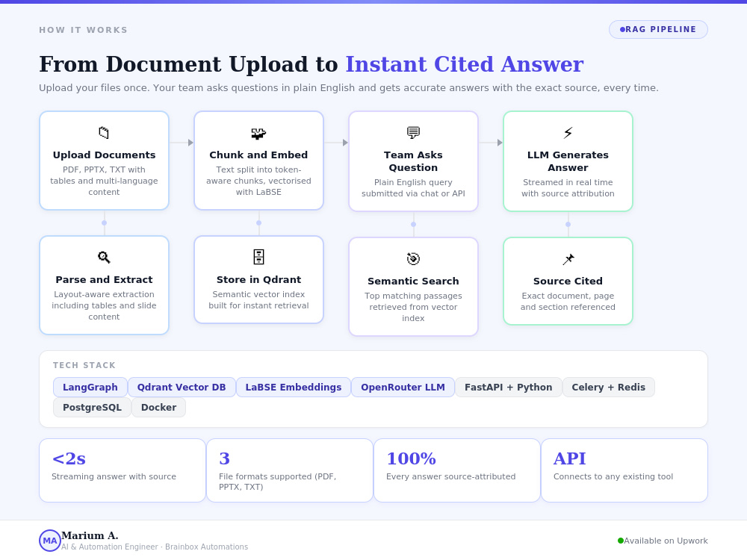The image size is (747, 560).
Task: Click the Source Cited card title
Action: point(568,281)
